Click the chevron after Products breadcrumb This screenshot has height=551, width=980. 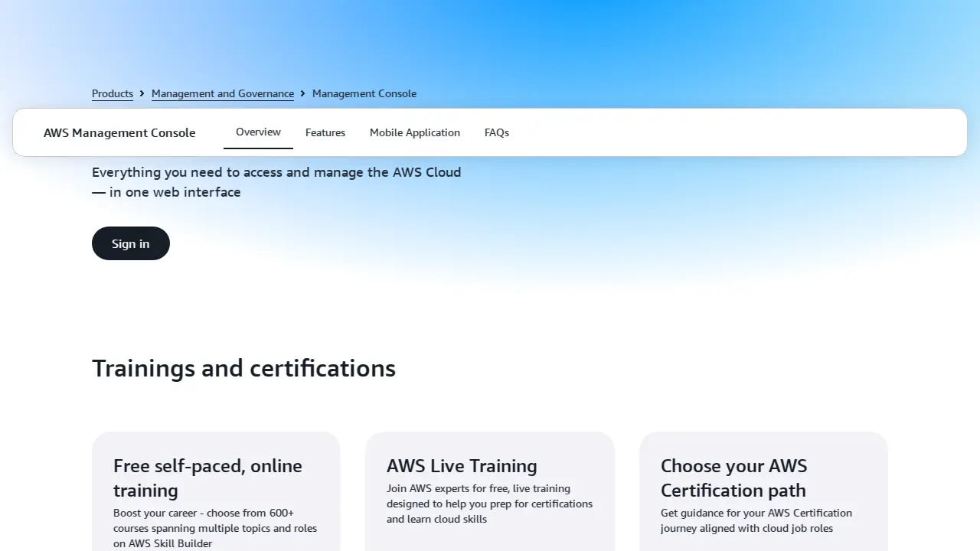tap(142, 93)
